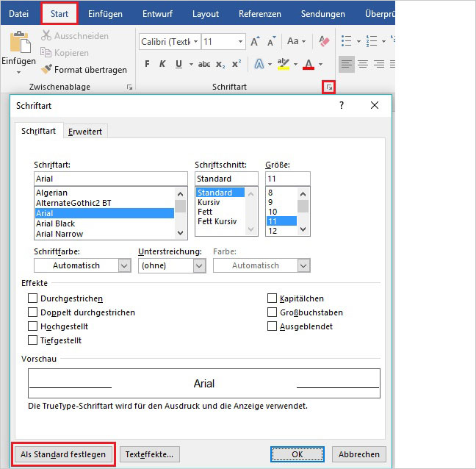Select size 12 in Größe list

click(x=281, y=231)
